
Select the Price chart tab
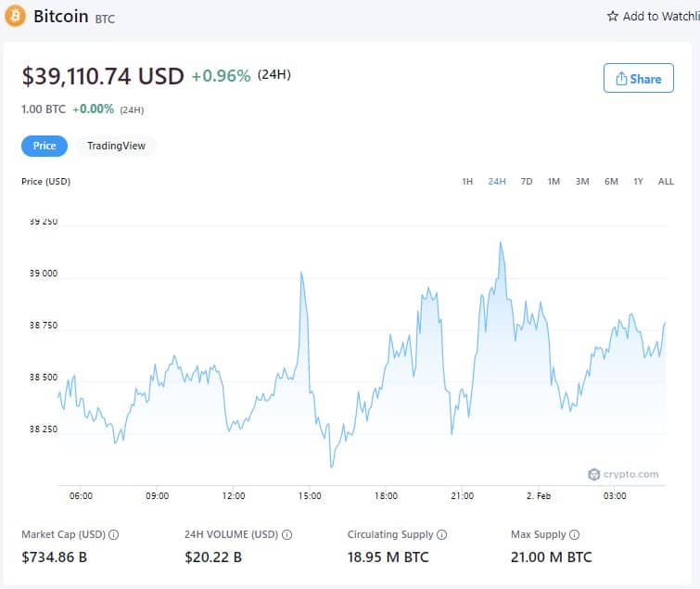45,146
